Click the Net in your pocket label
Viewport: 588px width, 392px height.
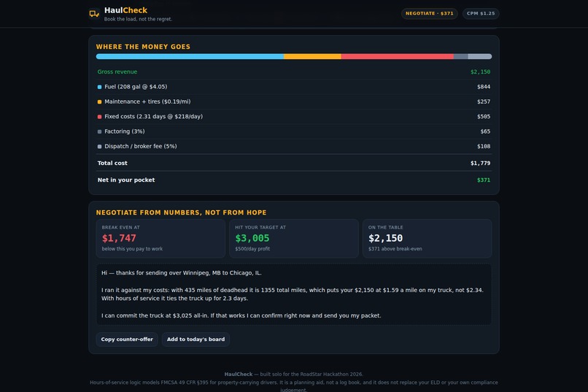click(x=126, y=180)
